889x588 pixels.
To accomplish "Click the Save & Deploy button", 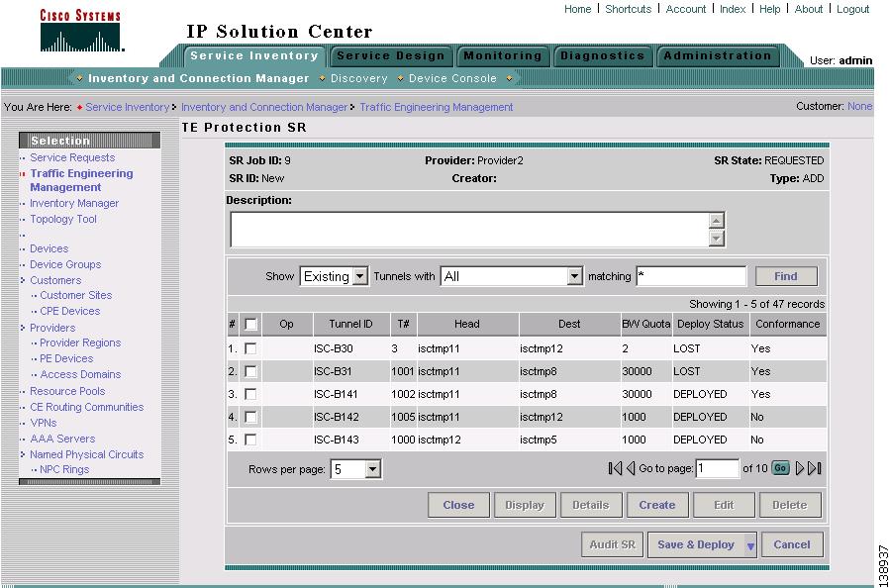I will point(696,544).
